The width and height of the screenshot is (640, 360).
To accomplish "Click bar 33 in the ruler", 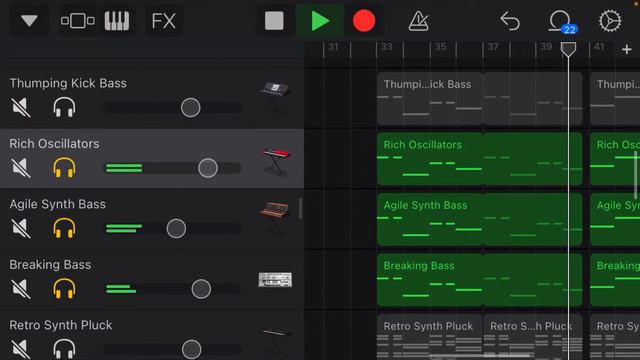I will pos(387,47).
